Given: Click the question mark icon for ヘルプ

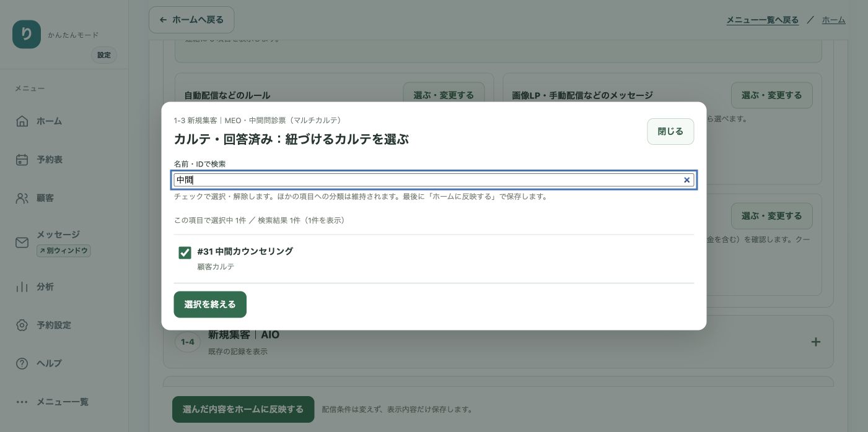Looking at the screenshot, I should [x=22, y=363].
